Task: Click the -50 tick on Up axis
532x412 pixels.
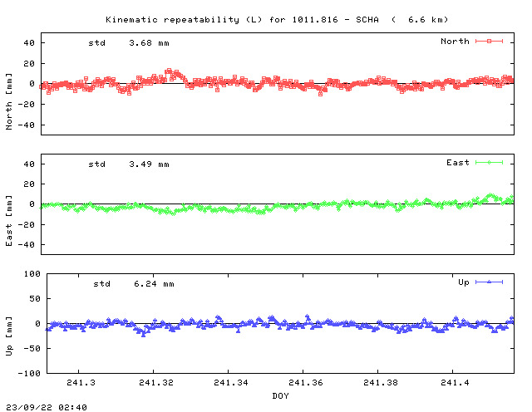Action: [32, 348]
